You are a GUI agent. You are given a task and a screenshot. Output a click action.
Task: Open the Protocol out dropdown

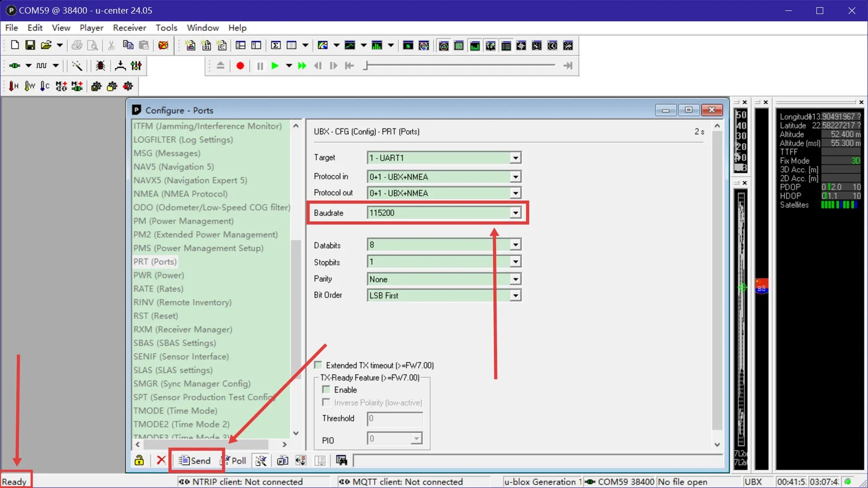(515, 193)
